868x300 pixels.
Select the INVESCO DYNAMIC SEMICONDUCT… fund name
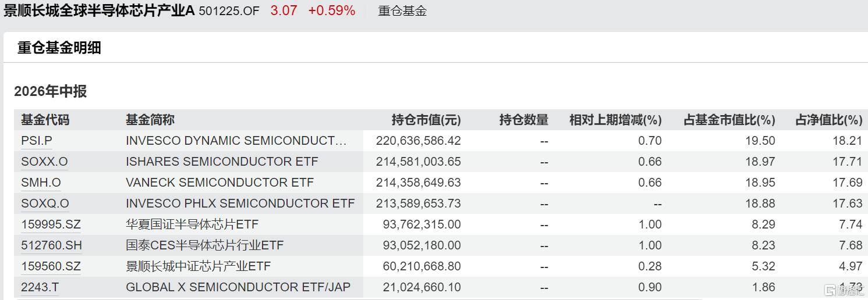[236, 141]
